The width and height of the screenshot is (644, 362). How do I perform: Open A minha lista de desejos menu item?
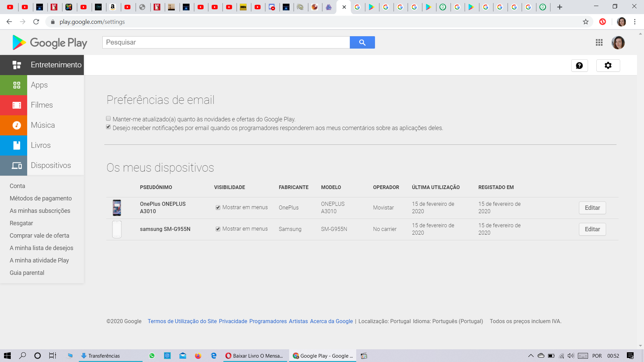point(41,247)
